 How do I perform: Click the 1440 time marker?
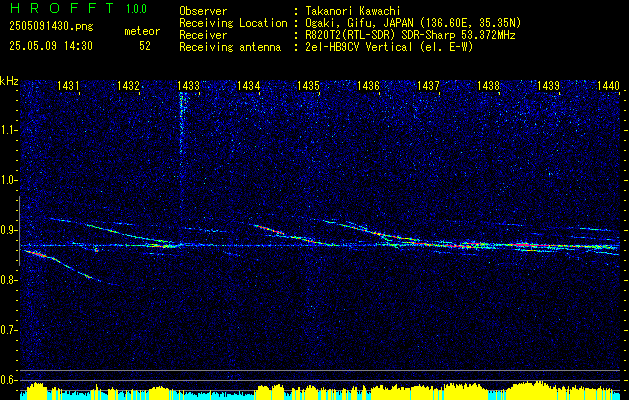(x=609, y=85)
